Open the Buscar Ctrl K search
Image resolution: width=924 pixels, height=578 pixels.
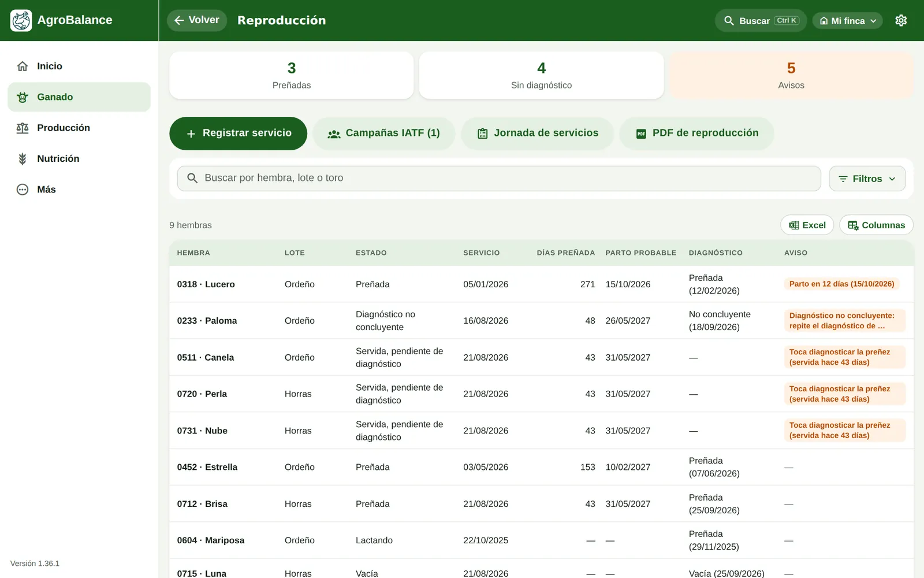[761, 21]
